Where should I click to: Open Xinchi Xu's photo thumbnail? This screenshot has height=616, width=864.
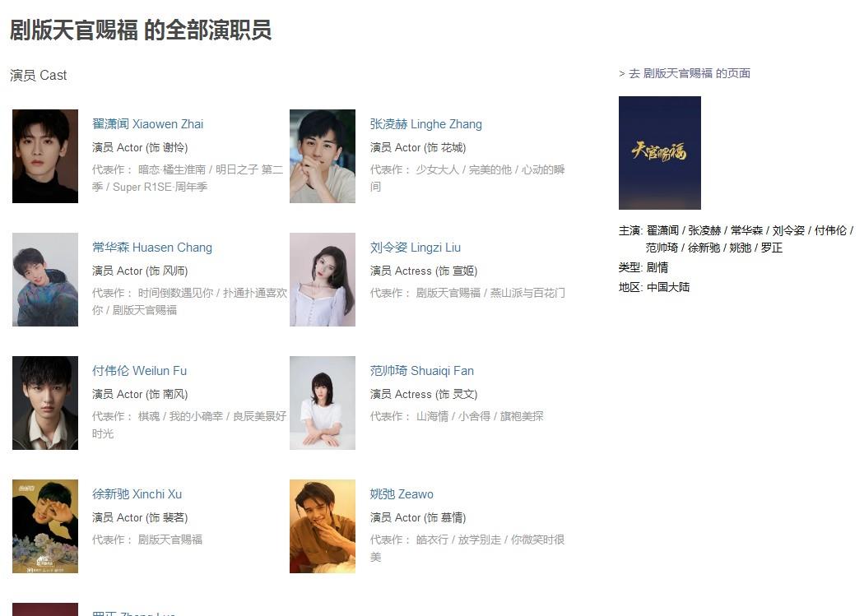[x=45, y=526]
